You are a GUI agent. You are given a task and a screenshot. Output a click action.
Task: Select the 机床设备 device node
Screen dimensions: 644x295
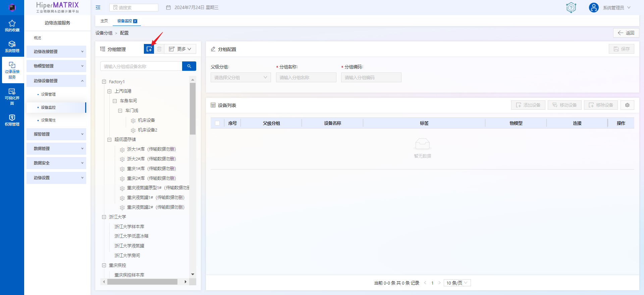pos(146,120)
